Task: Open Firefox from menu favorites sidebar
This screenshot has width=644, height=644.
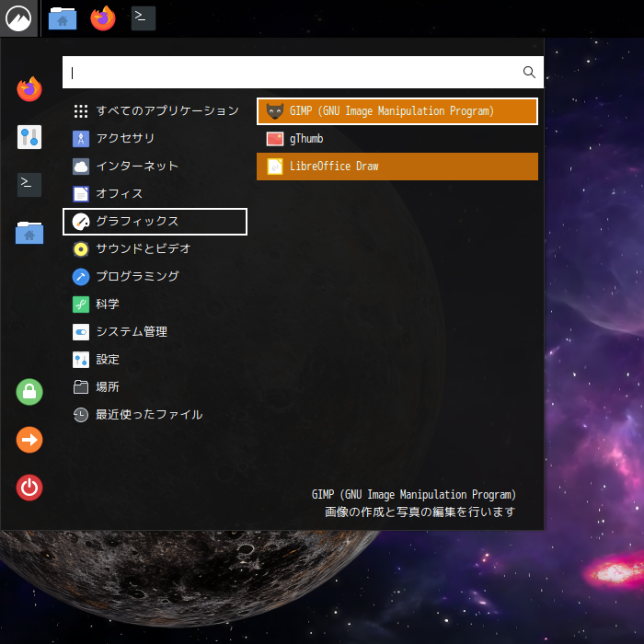Action: [x=29, y=88]
